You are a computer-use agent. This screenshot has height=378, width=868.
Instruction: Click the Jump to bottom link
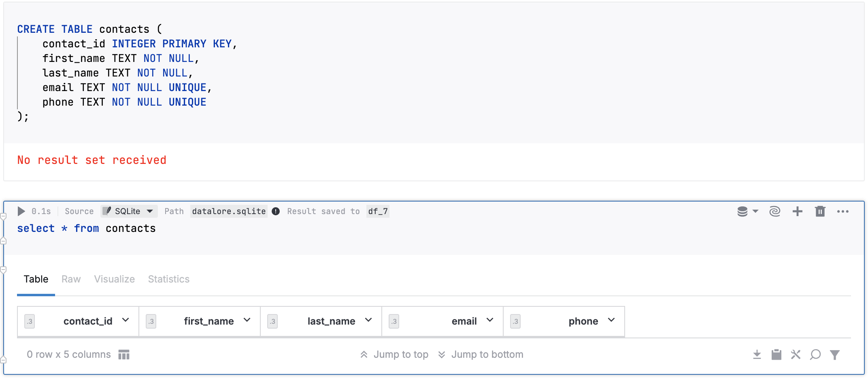(x=487, y=354)
